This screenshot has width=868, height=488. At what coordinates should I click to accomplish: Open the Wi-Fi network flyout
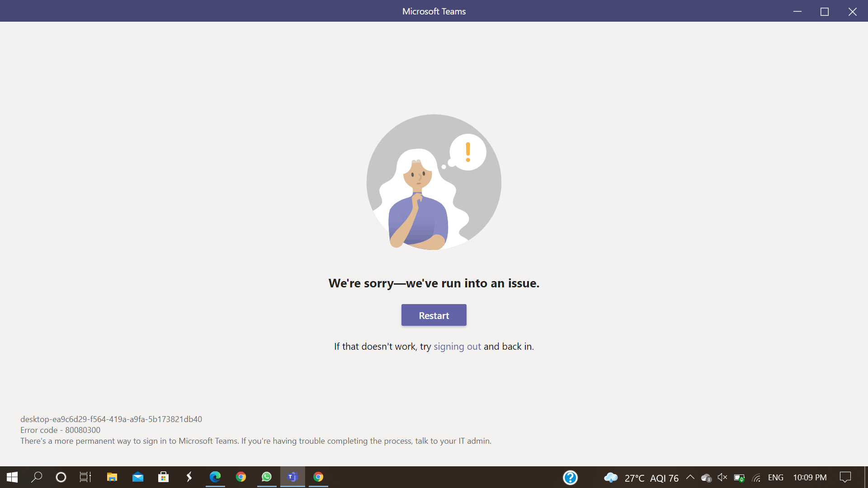click(x=756, y=478)
